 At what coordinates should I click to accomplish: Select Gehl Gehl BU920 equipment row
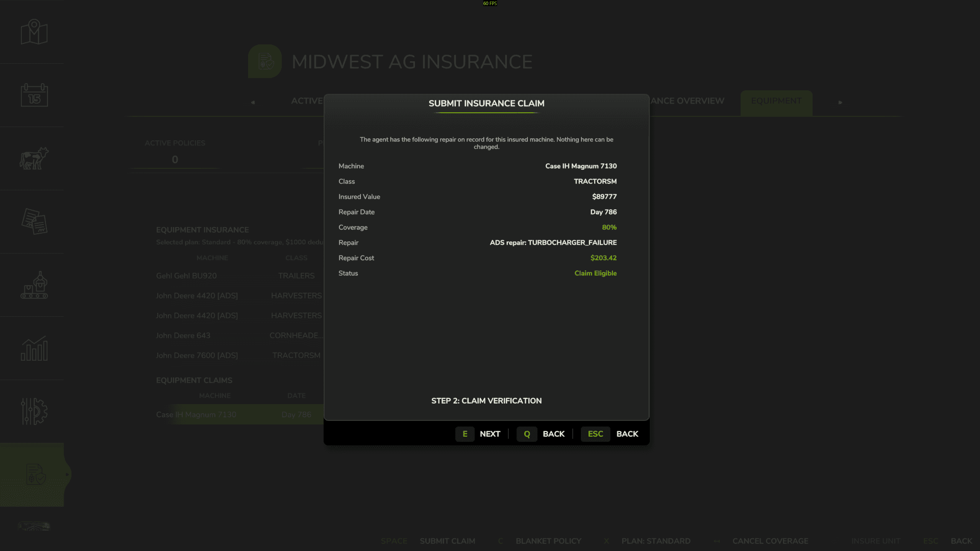click(240, 275)
